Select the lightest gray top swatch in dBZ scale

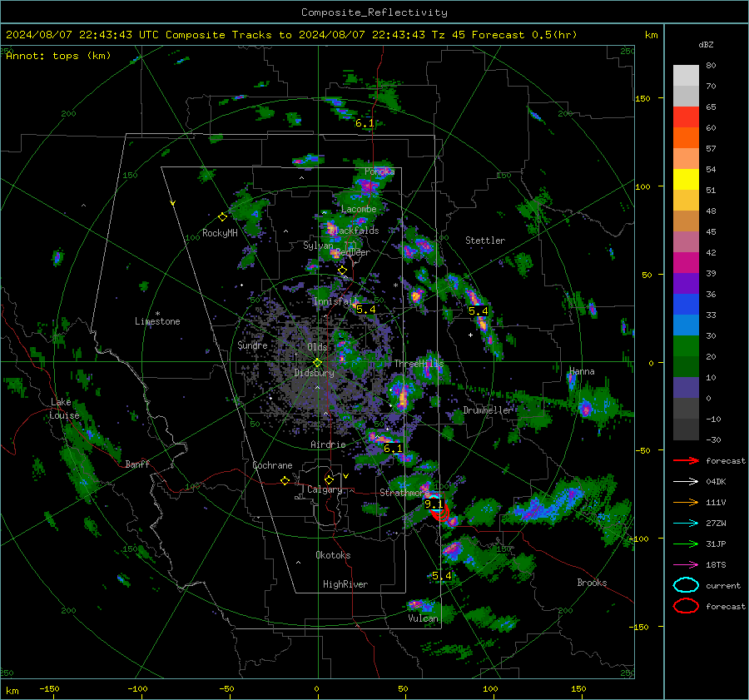point(686,76)
